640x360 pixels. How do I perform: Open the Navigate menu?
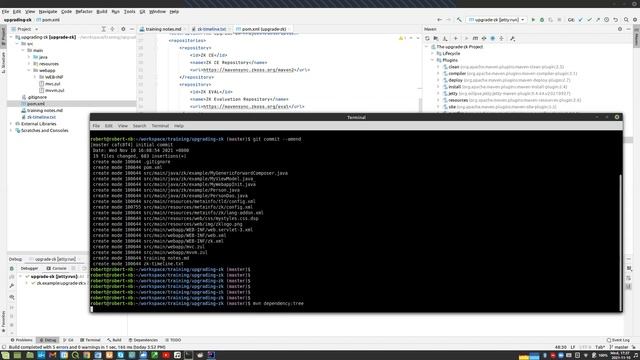[48, 11]
